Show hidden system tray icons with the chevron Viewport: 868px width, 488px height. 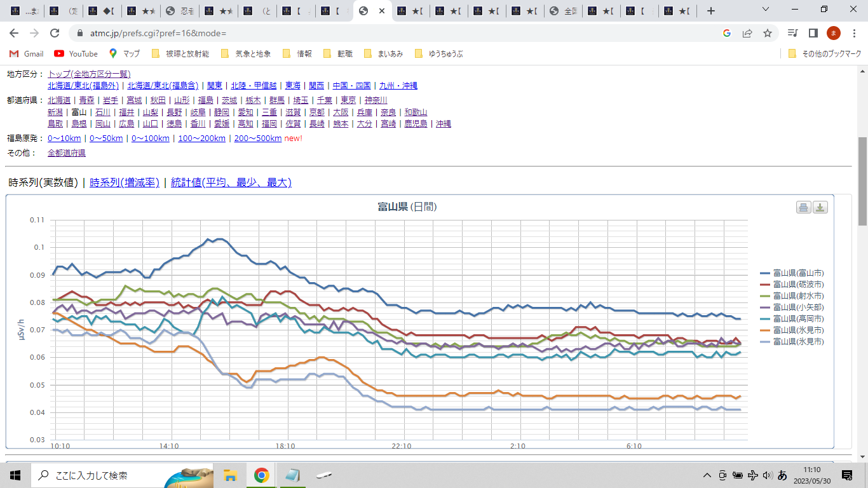[707, 475]
